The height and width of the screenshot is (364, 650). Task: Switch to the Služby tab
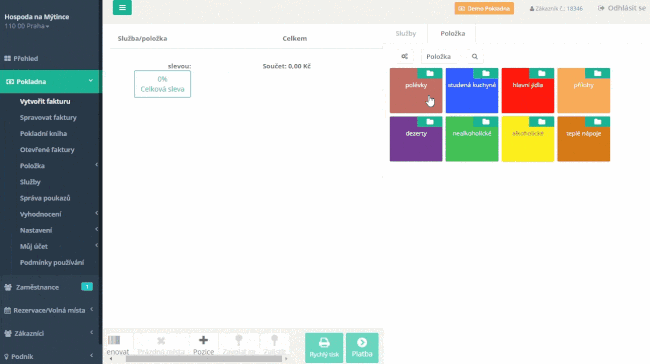pos(405,33)
